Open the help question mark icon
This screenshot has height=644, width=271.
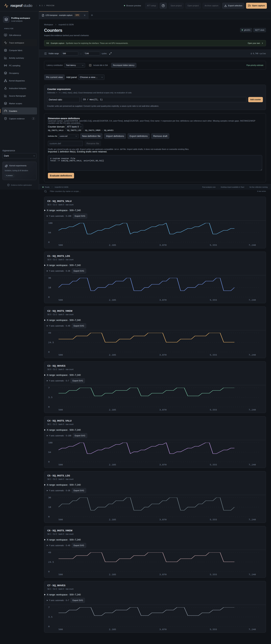click(163, 6)
